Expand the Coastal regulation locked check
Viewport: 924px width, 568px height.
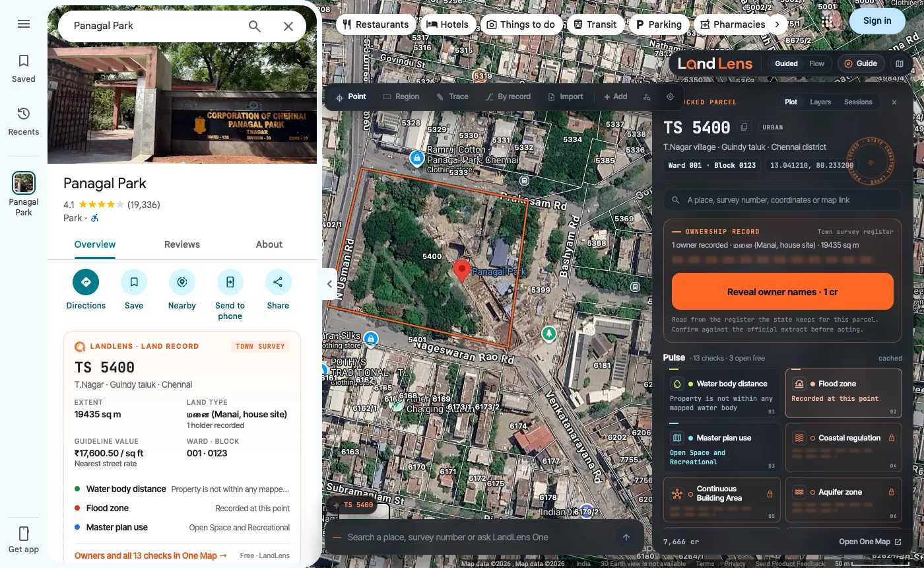tap(843, 447)
